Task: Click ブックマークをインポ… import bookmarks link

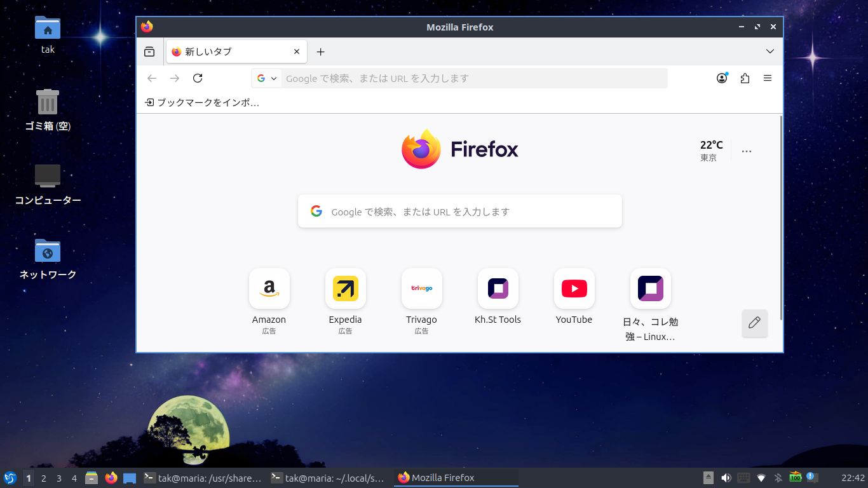Action: pyautogui.click(x=202, y=102)
